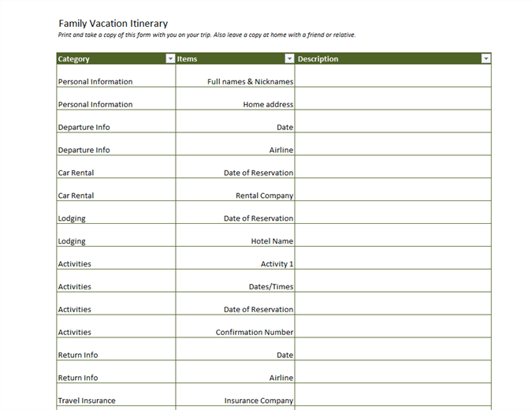This screenshot has height=410, width=532.
Task: Select Lodging cell beside Hotel Name
Action: [116, 235]
